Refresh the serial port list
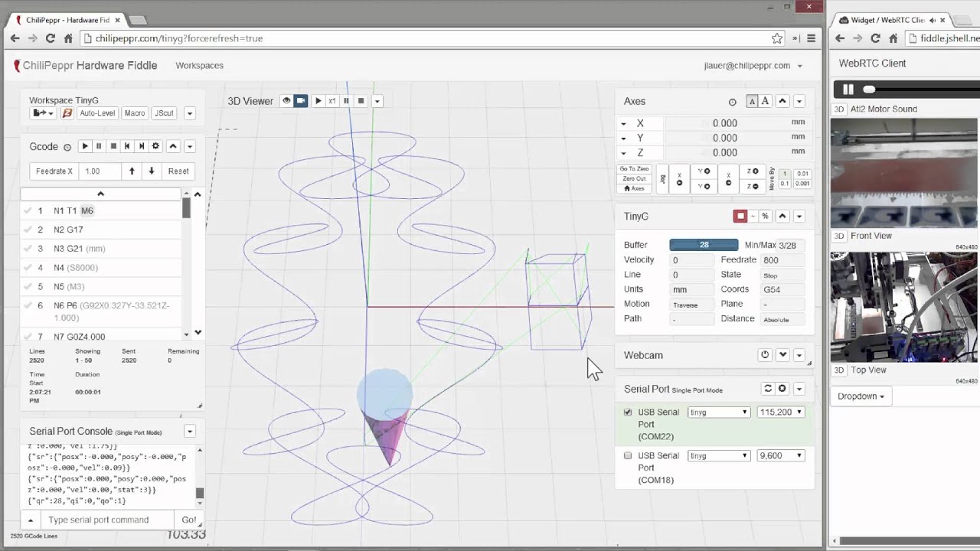The width and height of the screenshot is (980, 551). 768,389
